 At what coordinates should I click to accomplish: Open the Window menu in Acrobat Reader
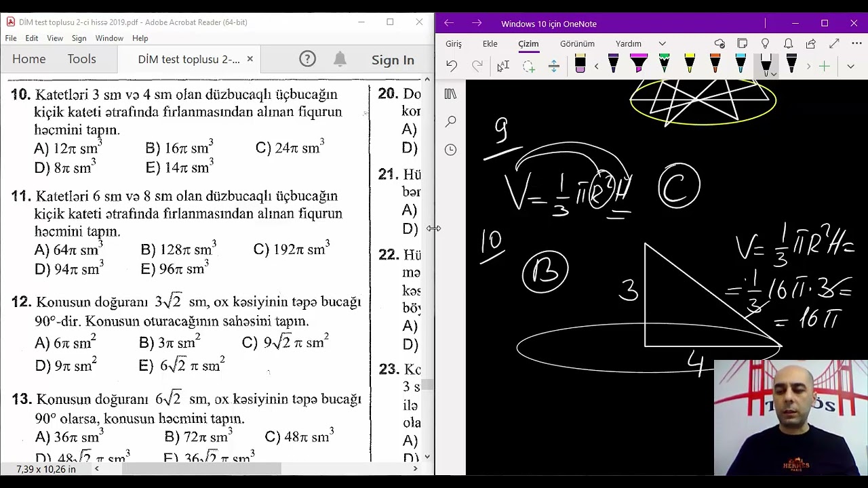(x=109, y=38)
